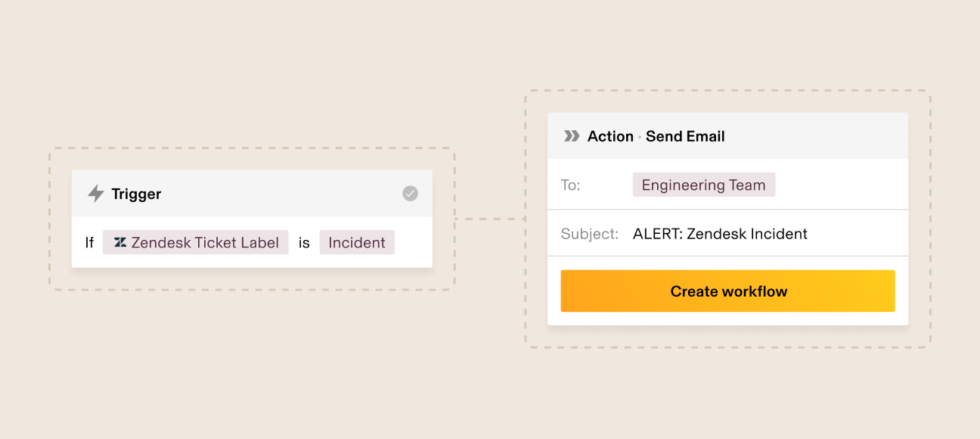Choose the Send Email action type
980x439 pixels.
(685, 136)
